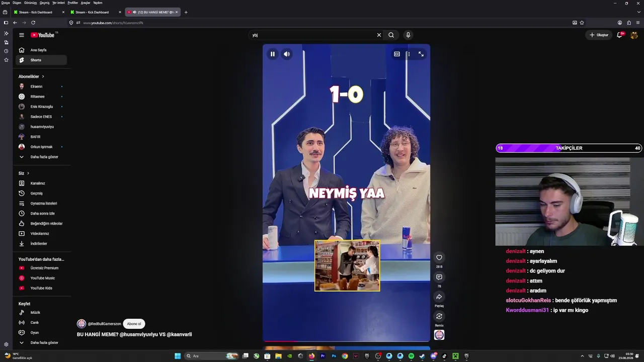Toggle closed captions on the Short

point(397,54)
